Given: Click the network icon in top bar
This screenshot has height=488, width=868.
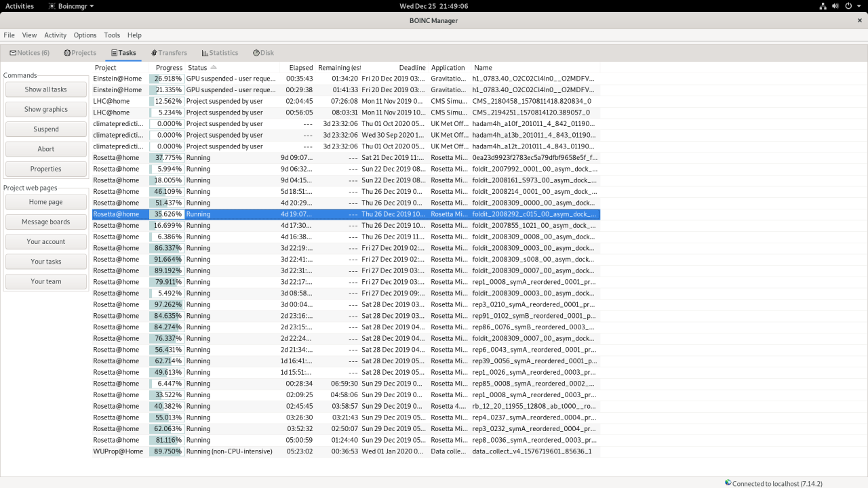Looking at the screenshot, I should tap(823, 6).
